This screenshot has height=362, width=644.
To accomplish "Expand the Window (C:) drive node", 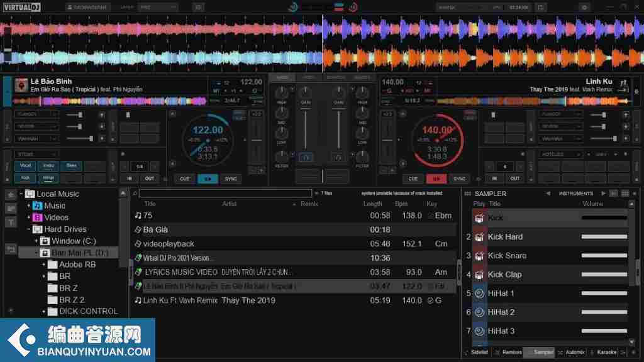I will coord(36,241).
